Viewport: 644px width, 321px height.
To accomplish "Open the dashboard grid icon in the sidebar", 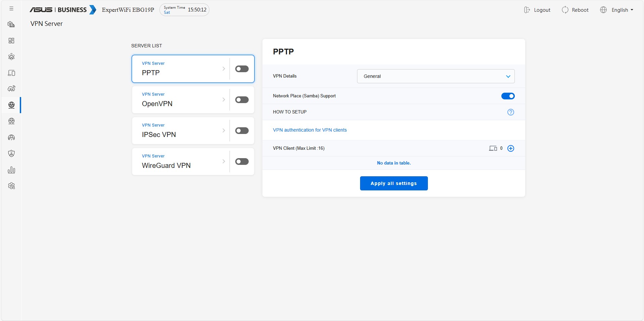I will coord(11,41).
